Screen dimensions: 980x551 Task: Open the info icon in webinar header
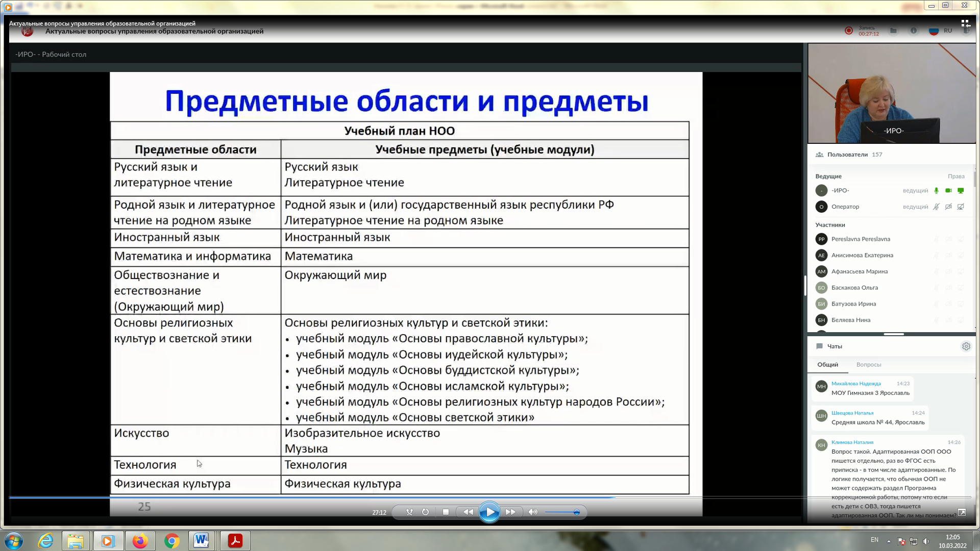(914, 31)
